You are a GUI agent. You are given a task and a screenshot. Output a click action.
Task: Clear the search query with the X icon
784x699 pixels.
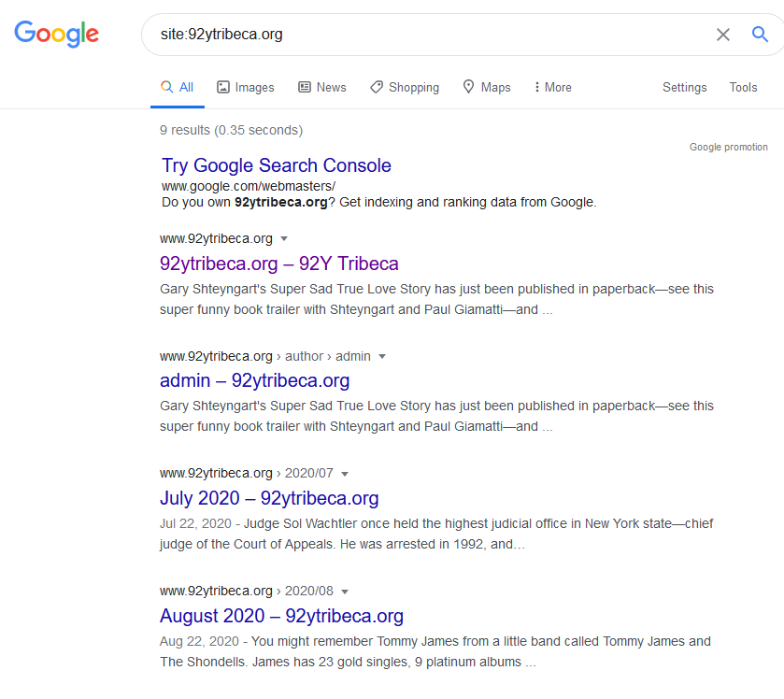pos(723,35)
